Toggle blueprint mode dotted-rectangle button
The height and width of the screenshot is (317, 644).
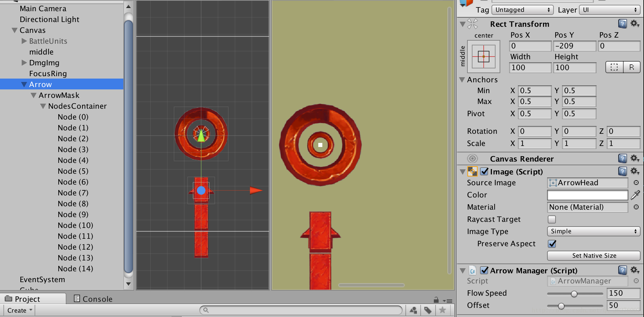tap(614, 67)
